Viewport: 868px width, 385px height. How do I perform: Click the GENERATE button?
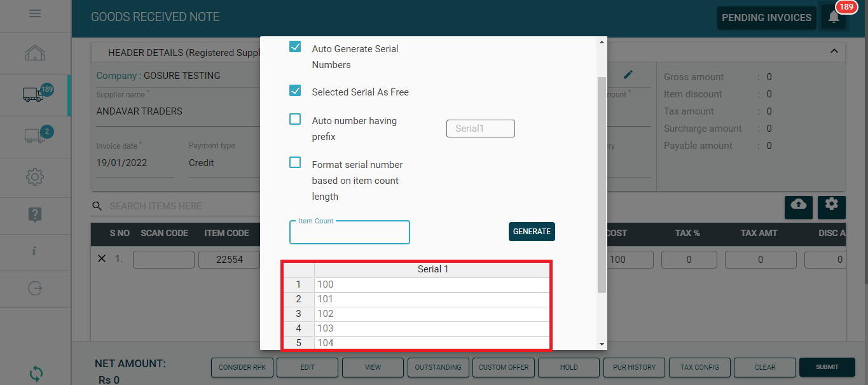click(x=532, y=232)
